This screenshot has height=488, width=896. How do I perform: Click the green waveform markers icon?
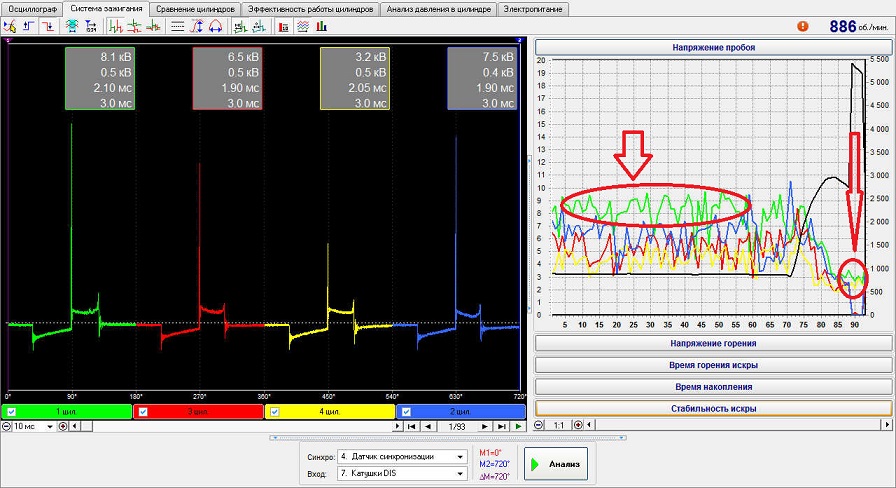click(x=241, y=26)
